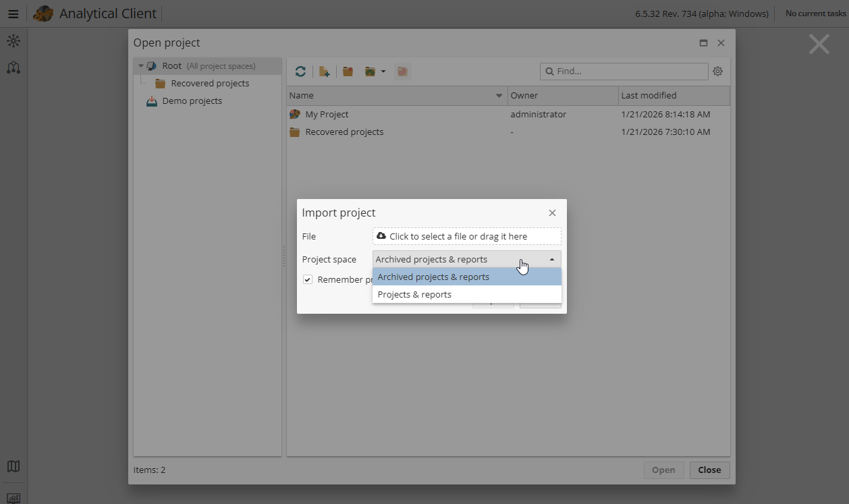Create a new project
The width and height of the screenshot is (849, 504).
[x=325, y=71]
